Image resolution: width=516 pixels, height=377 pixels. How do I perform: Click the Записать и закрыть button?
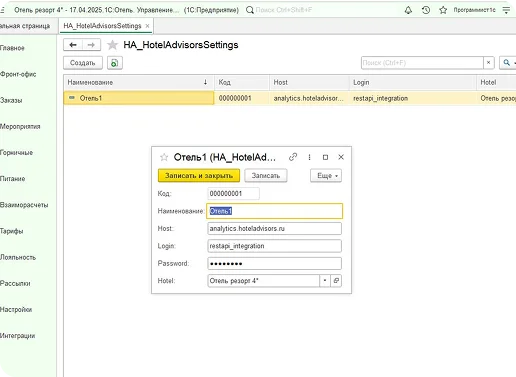pyautogui.click(x=199, y=176)
